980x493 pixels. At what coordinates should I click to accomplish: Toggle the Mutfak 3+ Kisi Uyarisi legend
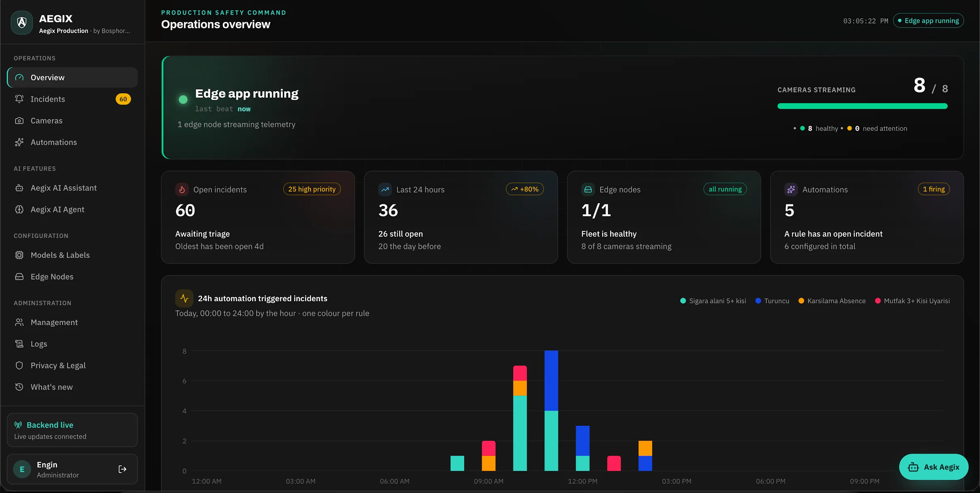pyautogui.click(x=912, y=301)
